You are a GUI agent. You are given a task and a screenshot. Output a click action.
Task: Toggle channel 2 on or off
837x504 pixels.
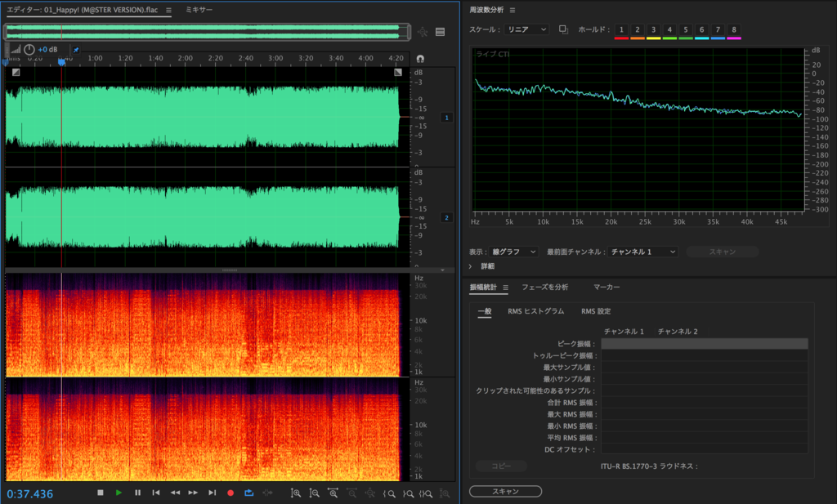(x=447, y=217)
